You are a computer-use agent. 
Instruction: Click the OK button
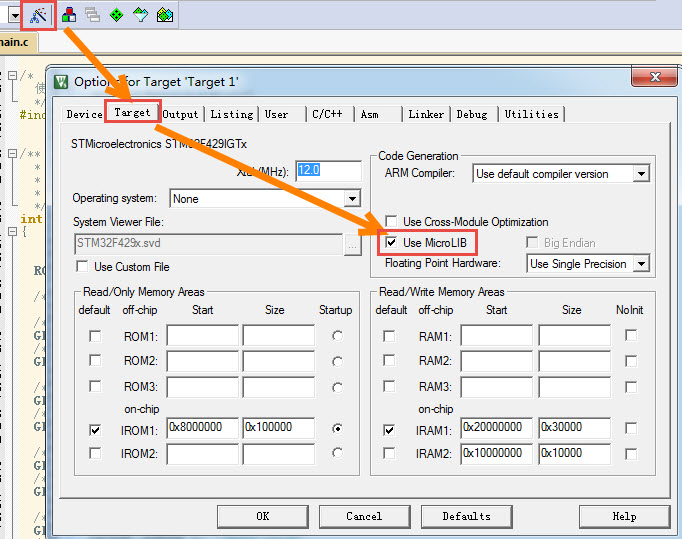coord(263,516)
